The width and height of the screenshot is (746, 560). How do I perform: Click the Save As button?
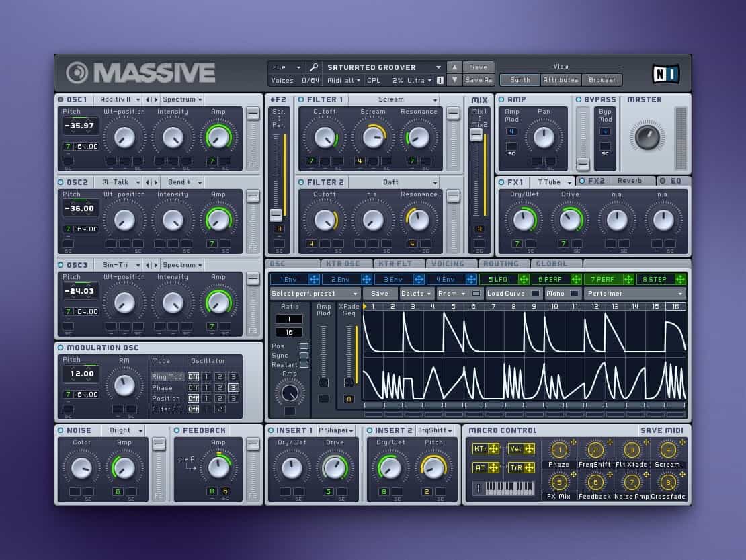(479, 80)
